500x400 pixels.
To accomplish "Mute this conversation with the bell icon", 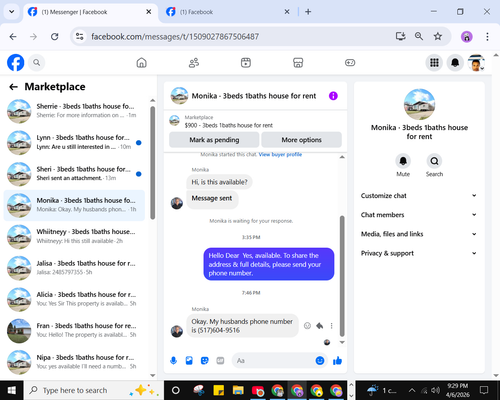I will tap(403, 161).
